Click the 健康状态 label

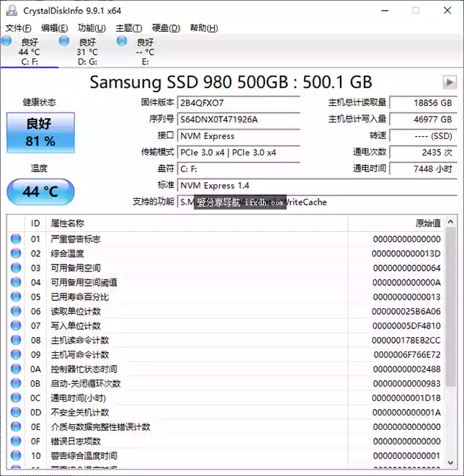[x=40, y=102]
